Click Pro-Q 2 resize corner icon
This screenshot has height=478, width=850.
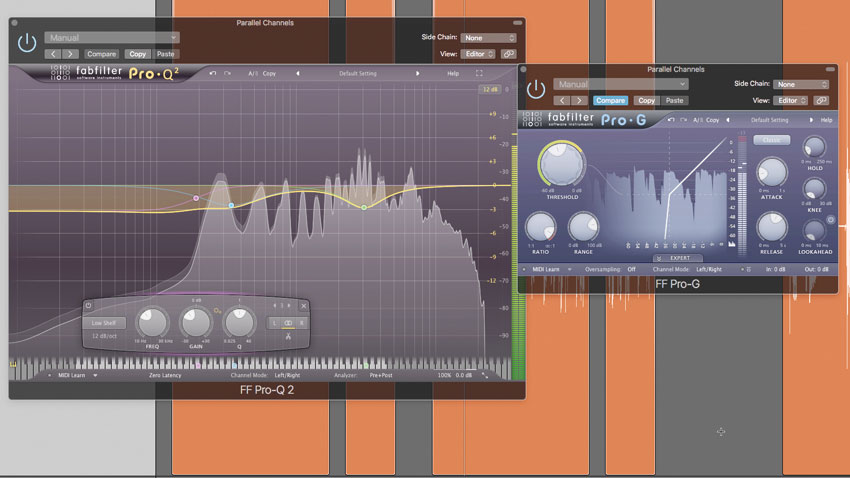click(485, 375)
